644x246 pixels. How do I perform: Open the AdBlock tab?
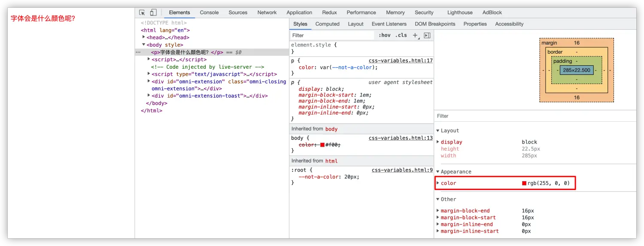click(x=492, y=12)
